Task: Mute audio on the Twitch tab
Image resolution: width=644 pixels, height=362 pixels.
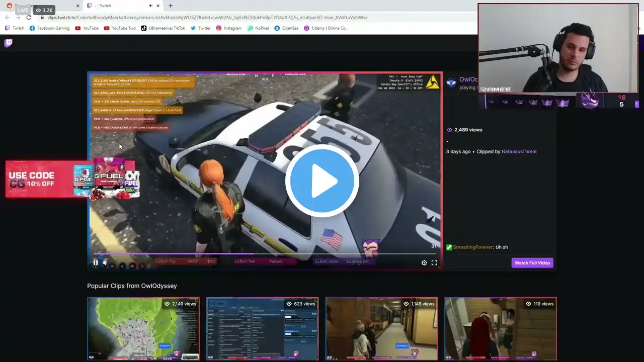Action: [150, 6]
